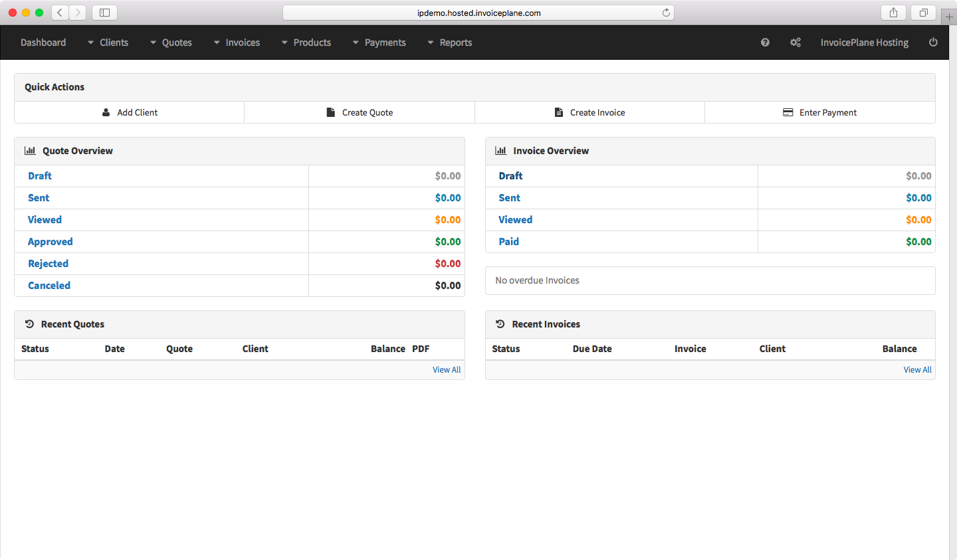Click the system settings gears icon
Image resolution: width=957 pixels, height=560 pixels.
click(x=796, y=43)
